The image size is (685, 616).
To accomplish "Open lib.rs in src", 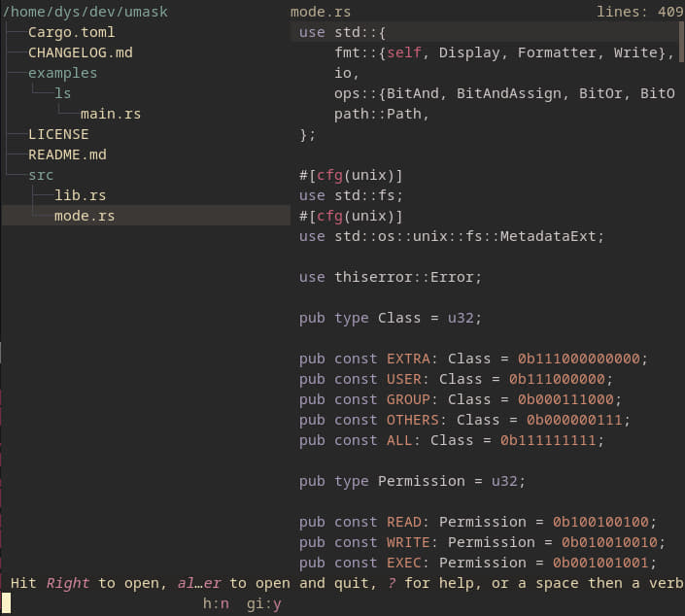I will 80,195.
